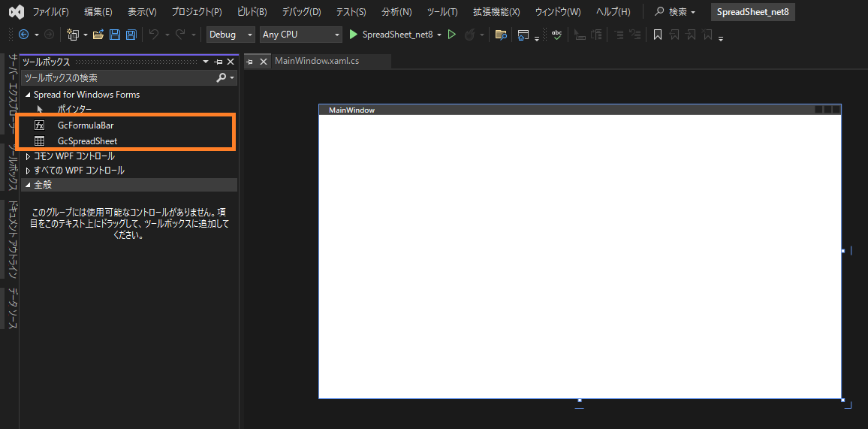This screenshot has width=868, height=429.
Task: Click the 検索 search button
Action: [x=675, y=11]
